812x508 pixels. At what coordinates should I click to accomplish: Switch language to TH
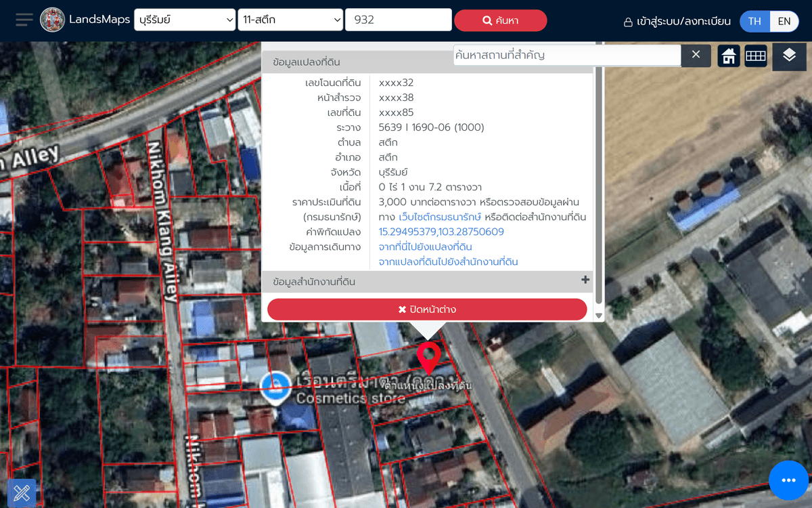click(754, 21)
